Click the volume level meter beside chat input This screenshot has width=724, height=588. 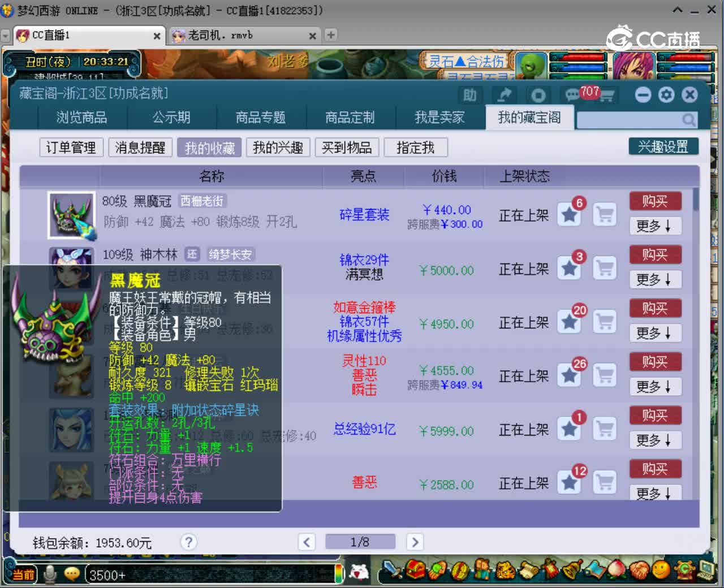click(x=339, y=574)
